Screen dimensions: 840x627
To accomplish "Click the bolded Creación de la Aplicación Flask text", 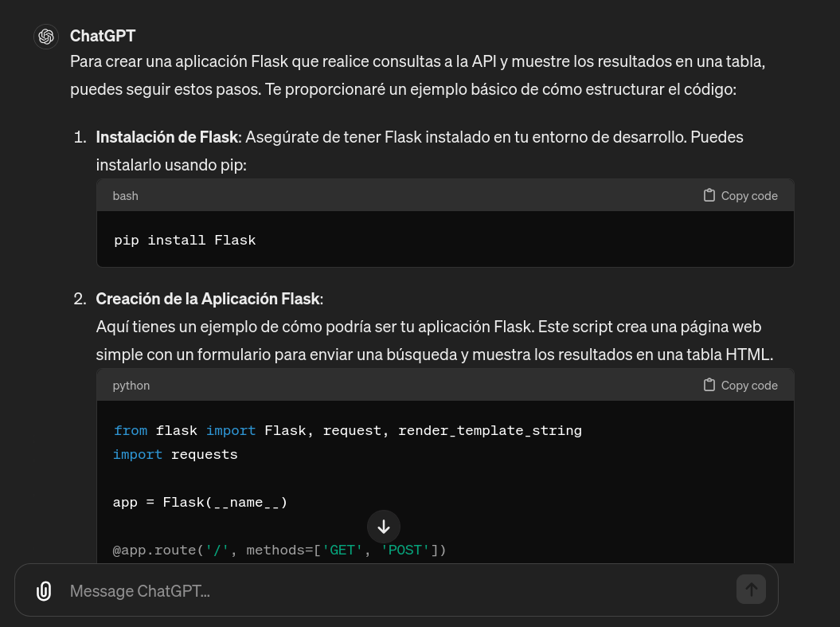I will coord(207,298).
